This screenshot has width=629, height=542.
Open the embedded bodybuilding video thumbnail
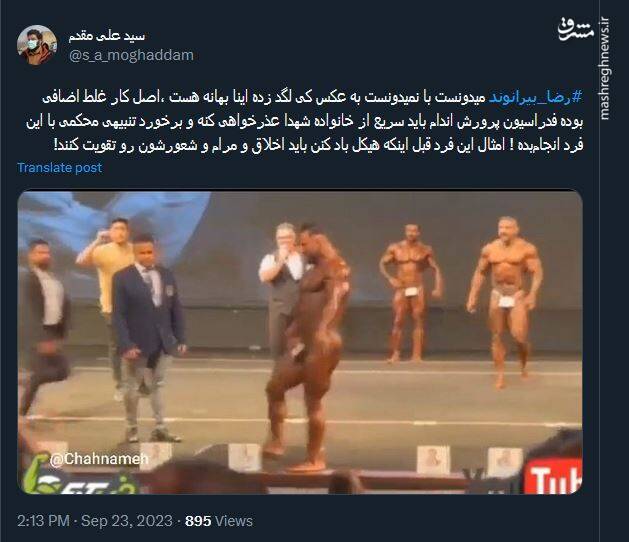coord(300,343)
